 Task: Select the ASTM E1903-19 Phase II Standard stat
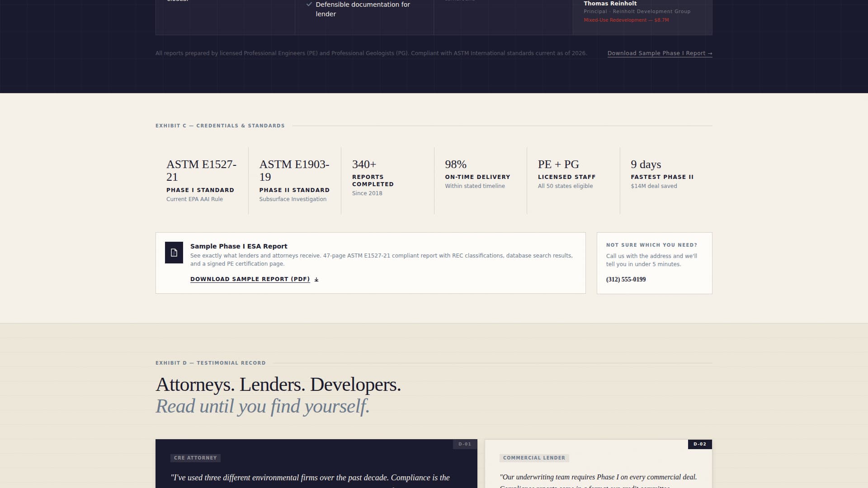tap(295, 180)
